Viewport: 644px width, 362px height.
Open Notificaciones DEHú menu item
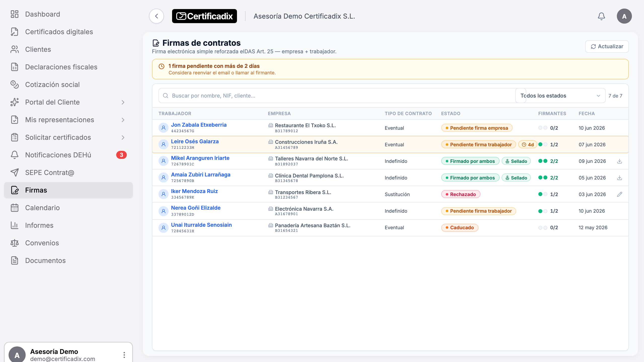[68, 155]
